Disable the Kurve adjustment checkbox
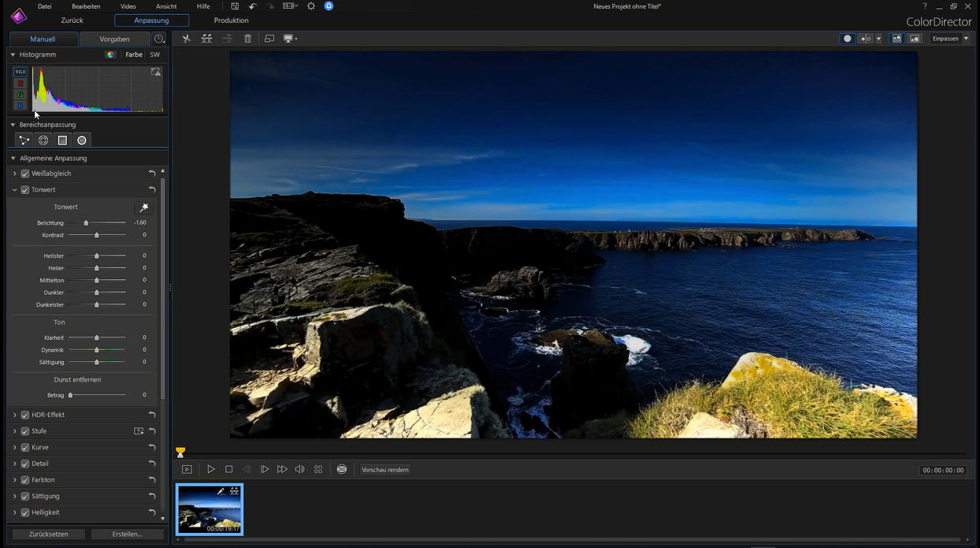This screenshot has height=548, width=980. [x=25, y=448]
